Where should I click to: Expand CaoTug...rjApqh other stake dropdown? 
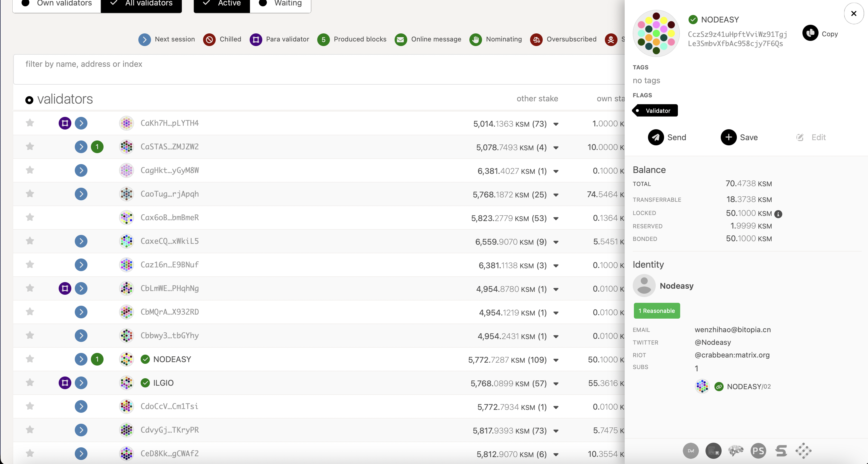tap(556, 195)
